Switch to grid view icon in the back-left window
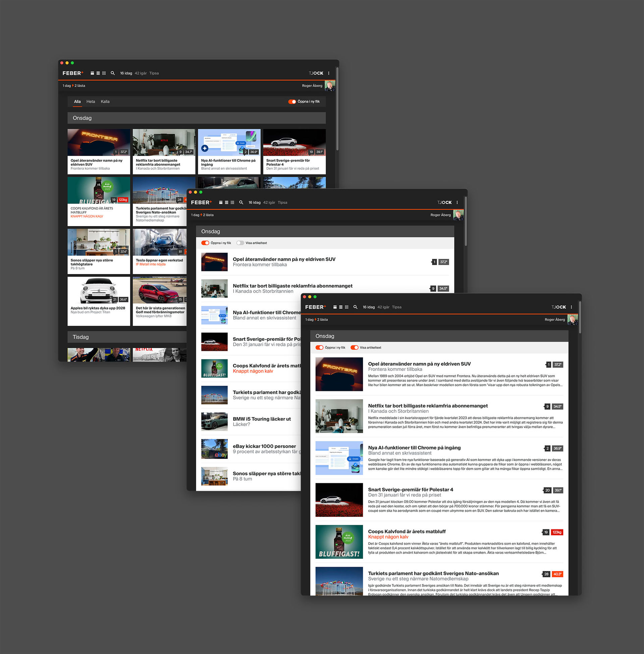The width and height of the screenshot is (644, 654). point(104,73)
